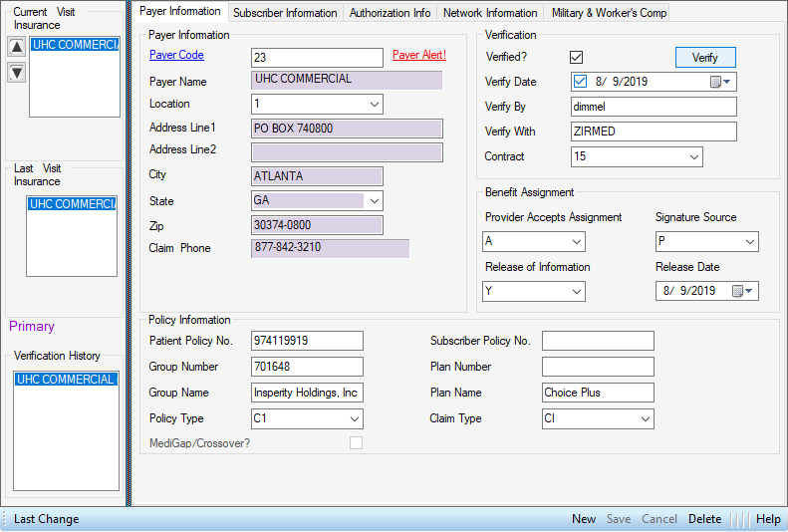Go to Military & Worker's Comp tab
The width and height of the screenshot is (788, 532).
pos(608,13)
